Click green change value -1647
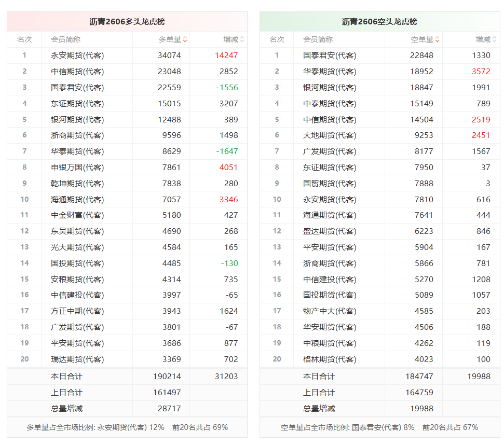Viewport: 504px width, 445px height. coord(227,151)
